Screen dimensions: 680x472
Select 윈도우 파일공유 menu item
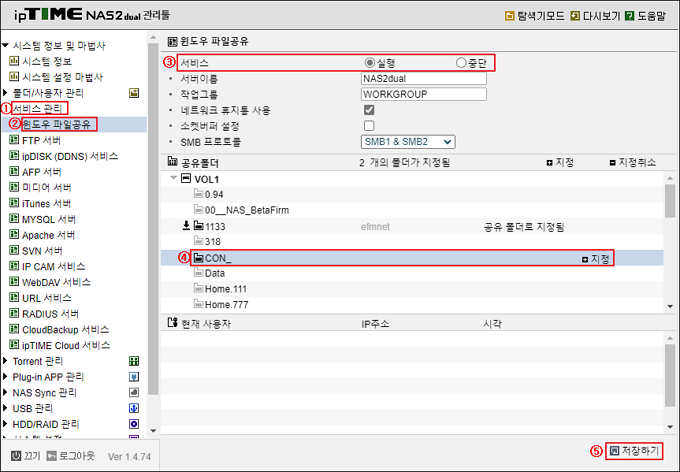(56, 125)
